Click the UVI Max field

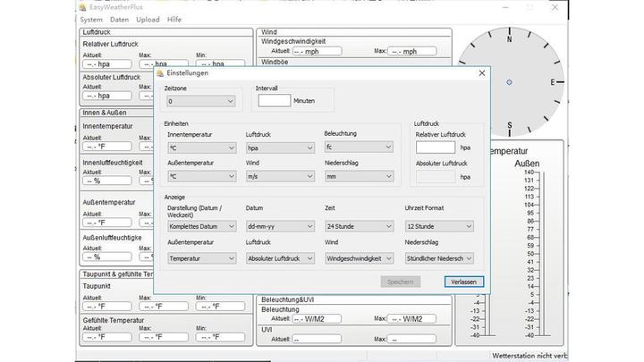point(411,339)
